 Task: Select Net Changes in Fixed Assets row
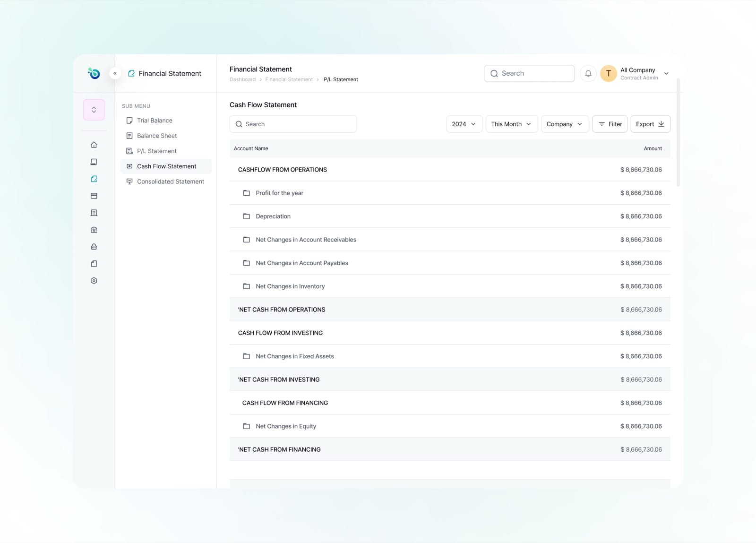pos(450,356)
